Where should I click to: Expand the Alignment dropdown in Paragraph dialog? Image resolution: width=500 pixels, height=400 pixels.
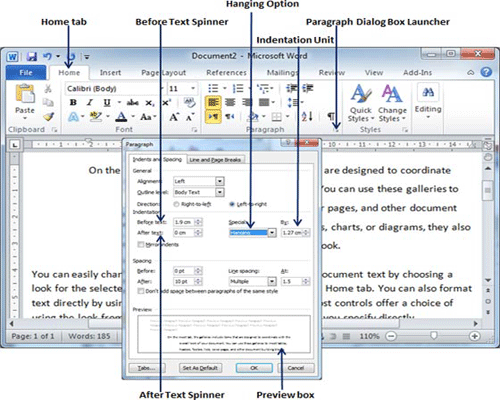click(x=219, y=181)
